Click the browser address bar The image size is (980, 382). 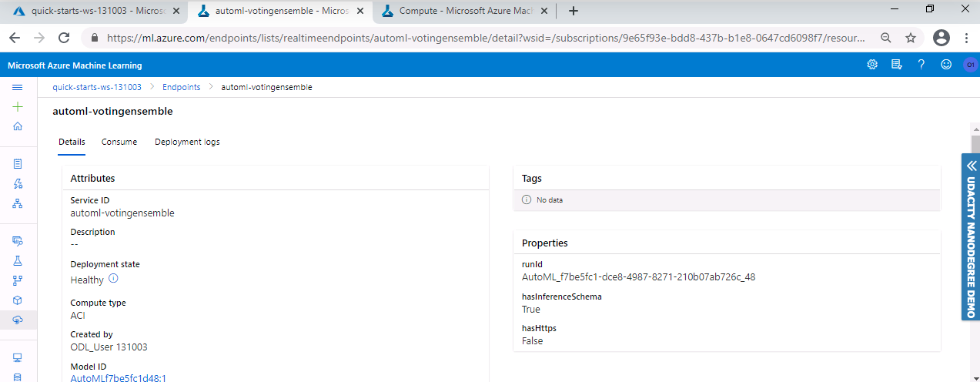(x=485, y=38)
